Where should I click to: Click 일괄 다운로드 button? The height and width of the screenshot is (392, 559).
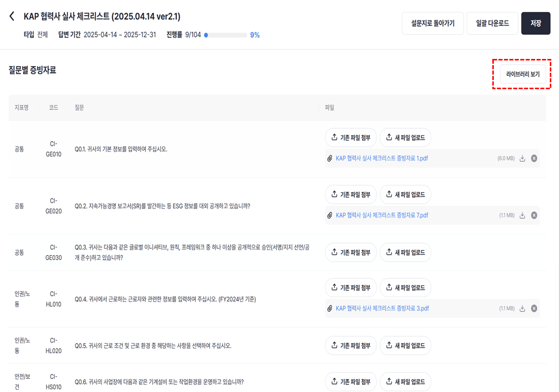pos(492,23)
